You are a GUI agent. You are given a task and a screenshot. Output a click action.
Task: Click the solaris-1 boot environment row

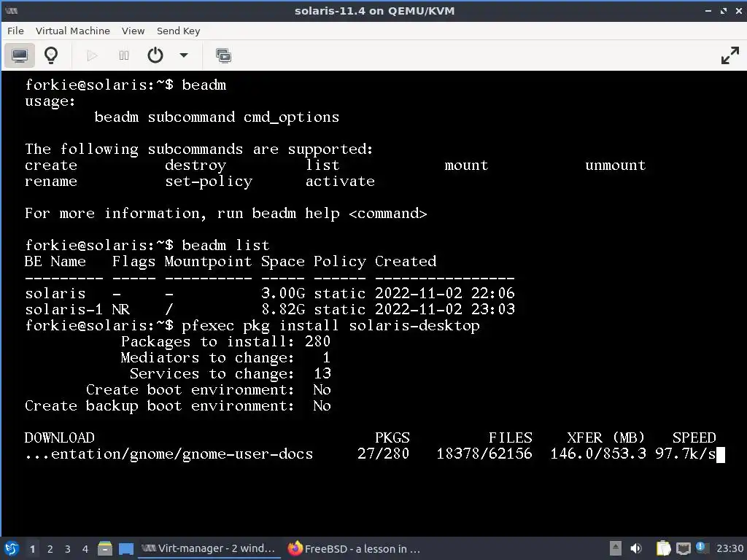click(x=270, y=309)
